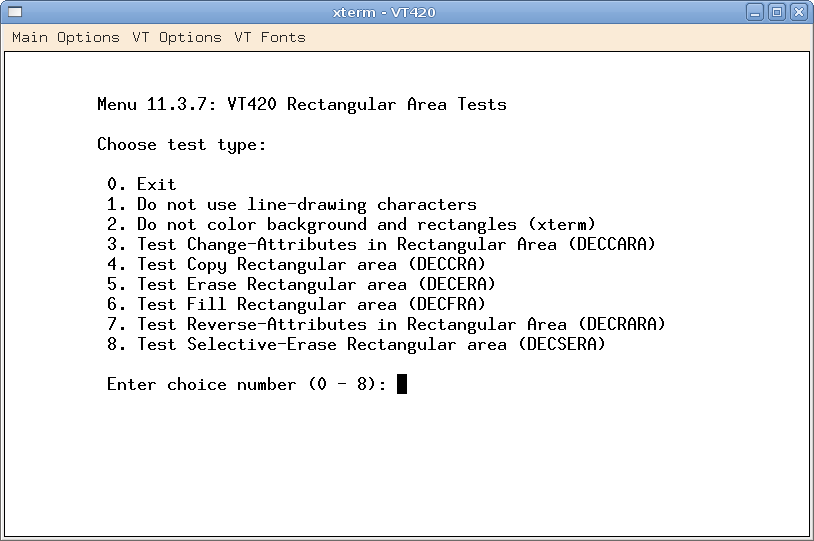This screenshot has width=814, height=541.
Task: Click the 'Choose test type:' line
Action: 182,144
